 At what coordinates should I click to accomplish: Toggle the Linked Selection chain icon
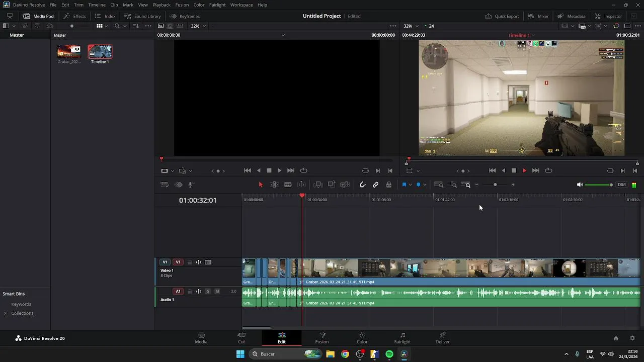[x=376, y=185]
